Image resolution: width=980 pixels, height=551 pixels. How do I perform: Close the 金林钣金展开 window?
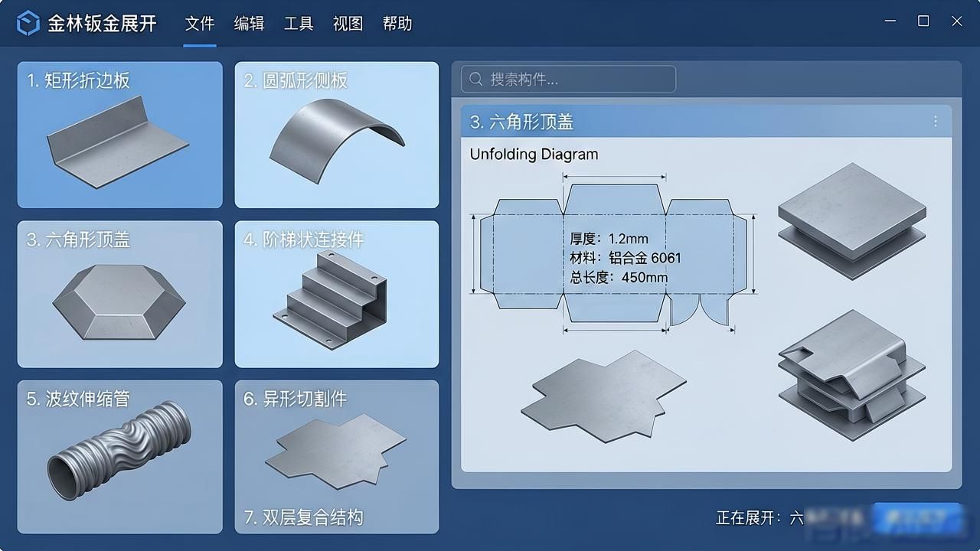click(956, 21)
